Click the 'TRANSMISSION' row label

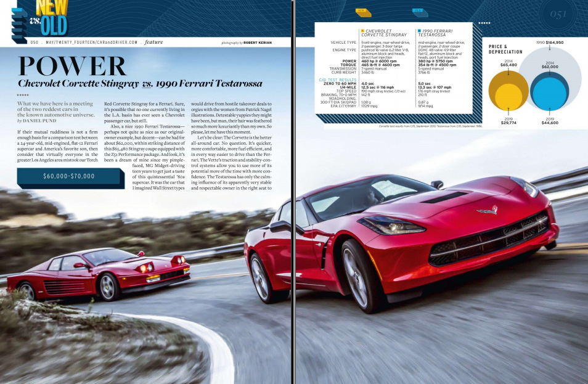tap(343, 68)
